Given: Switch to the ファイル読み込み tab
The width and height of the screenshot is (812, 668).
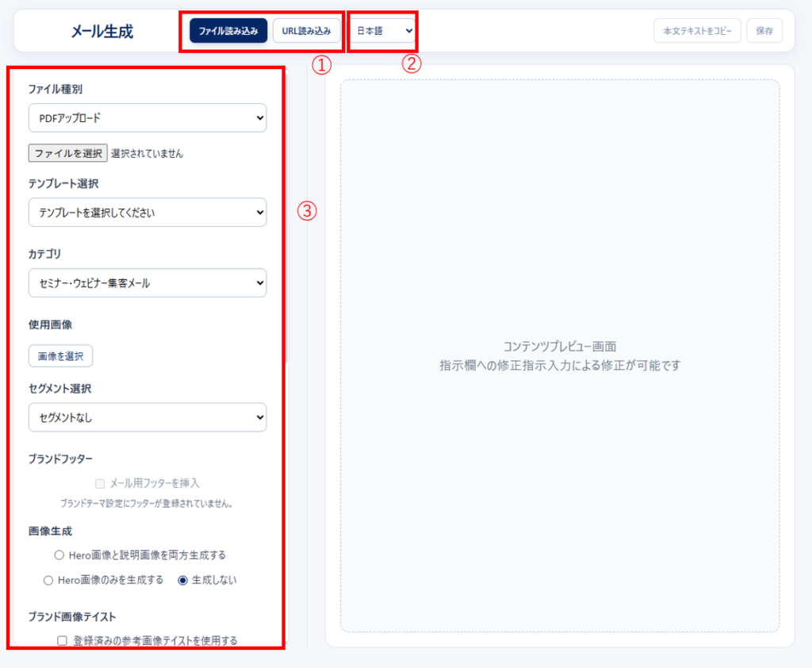Looking at the screenshot, I should tap(228, 31).
